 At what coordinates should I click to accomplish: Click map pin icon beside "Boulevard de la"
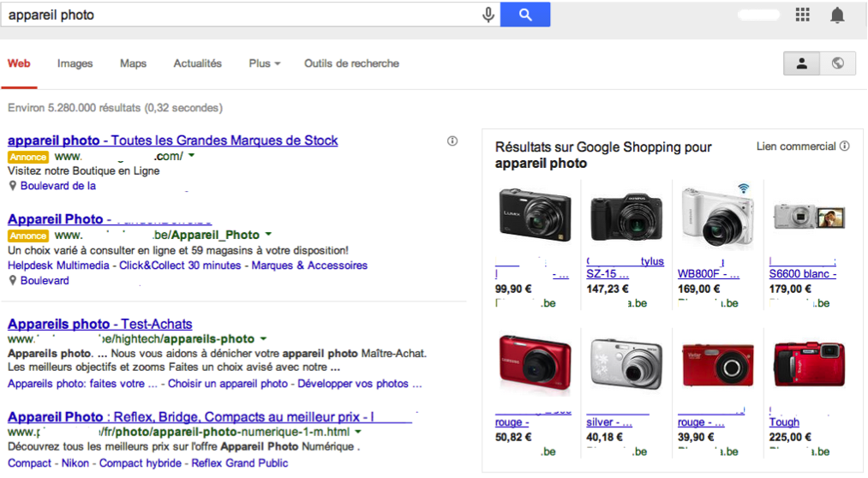pyautogui.click(x=13, y=186)
